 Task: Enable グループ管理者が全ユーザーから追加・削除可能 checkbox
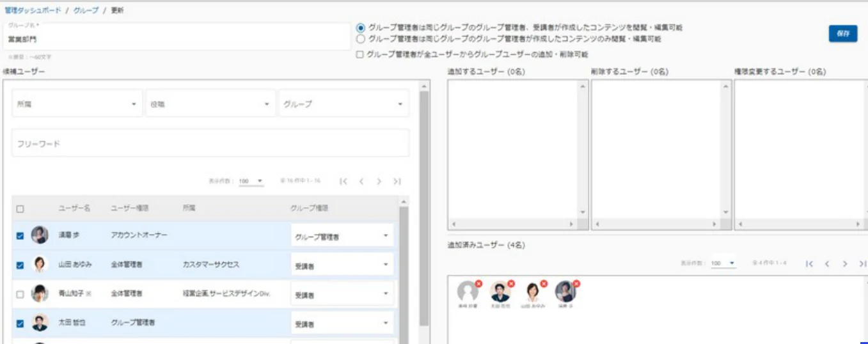(360, 55)
